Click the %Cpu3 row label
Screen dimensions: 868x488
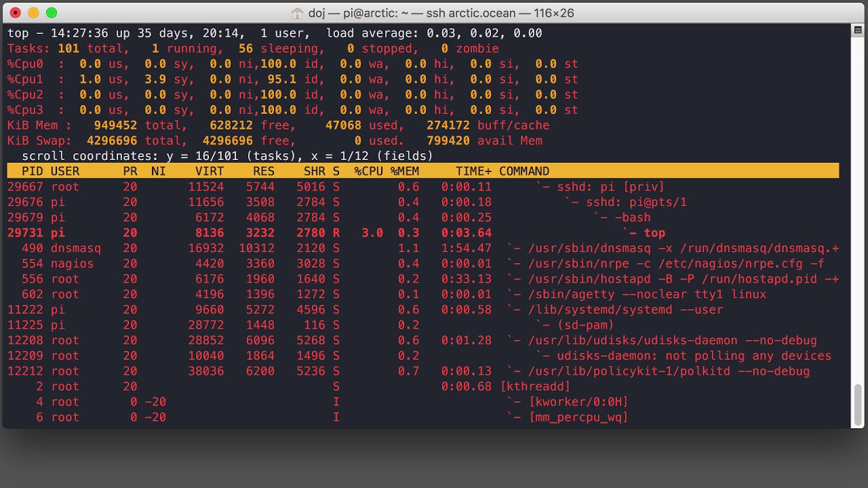click(x=25, y=110)
